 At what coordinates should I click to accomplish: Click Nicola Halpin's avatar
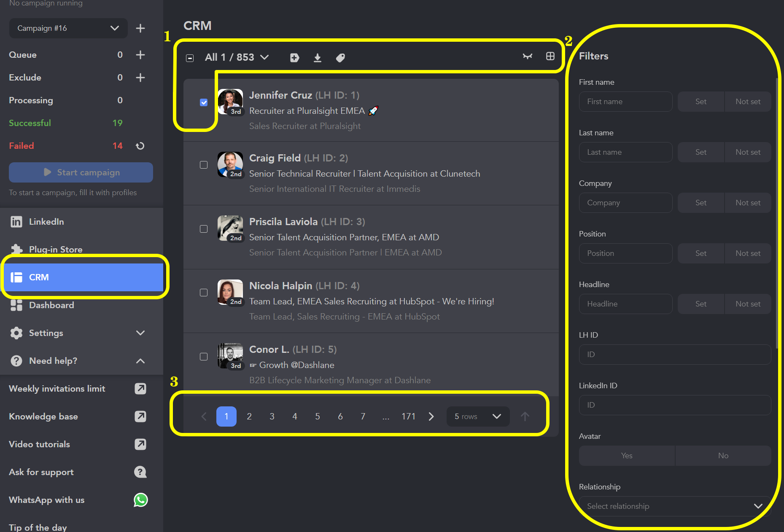coord(230,292)
